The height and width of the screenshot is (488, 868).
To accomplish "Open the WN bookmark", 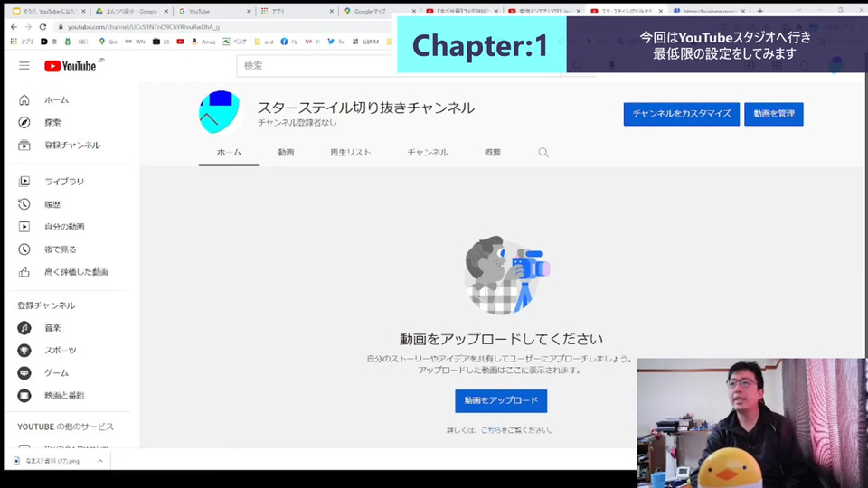I will [135, 42].
